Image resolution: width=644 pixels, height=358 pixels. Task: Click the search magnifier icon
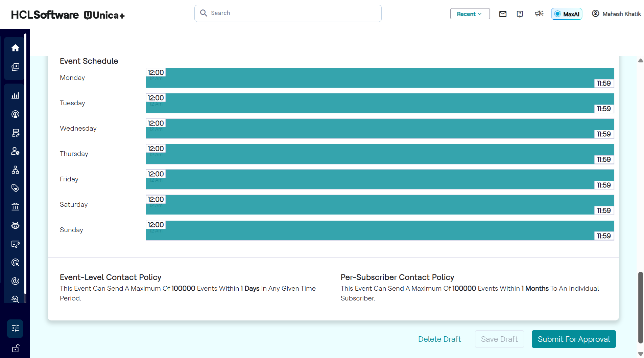[x=204, y=13]
